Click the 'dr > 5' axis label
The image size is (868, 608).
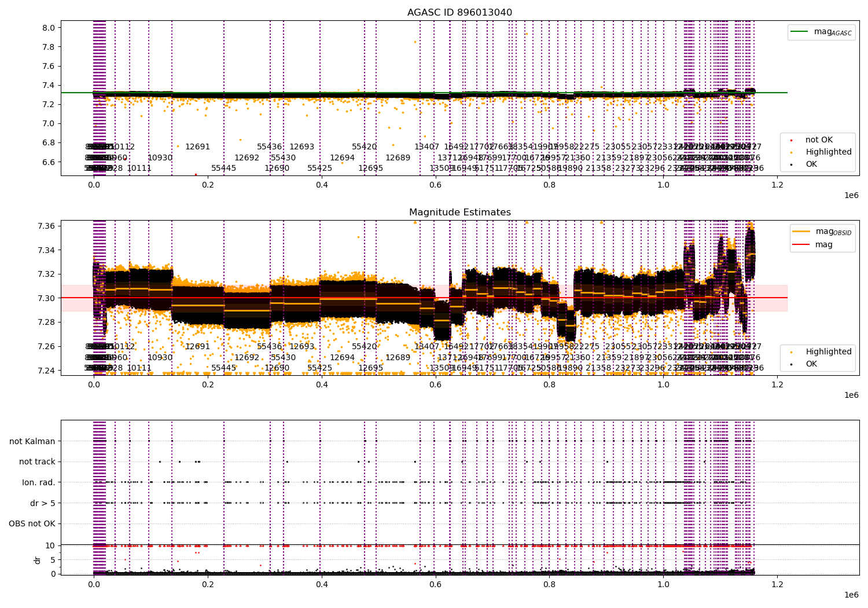[x=43, y=503]
